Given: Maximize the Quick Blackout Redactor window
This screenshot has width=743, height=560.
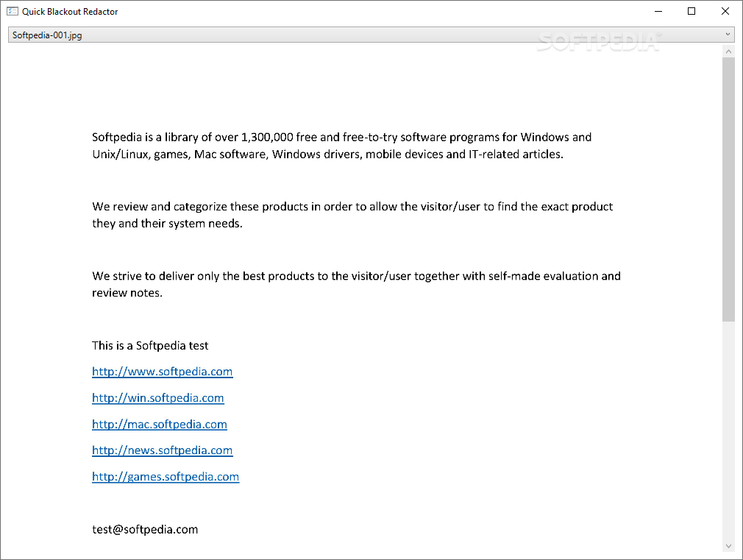Looking at the screenshot, I should [692, 11].
